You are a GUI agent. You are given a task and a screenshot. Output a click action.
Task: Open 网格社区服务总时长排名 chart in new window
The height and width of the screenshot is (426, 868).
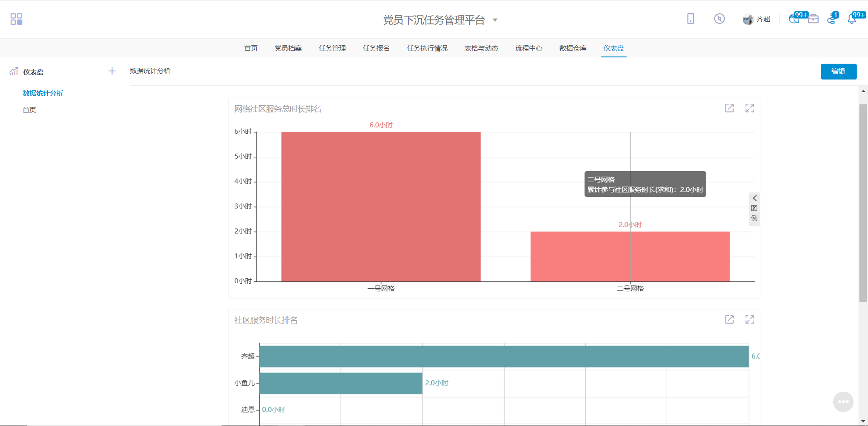729,108
